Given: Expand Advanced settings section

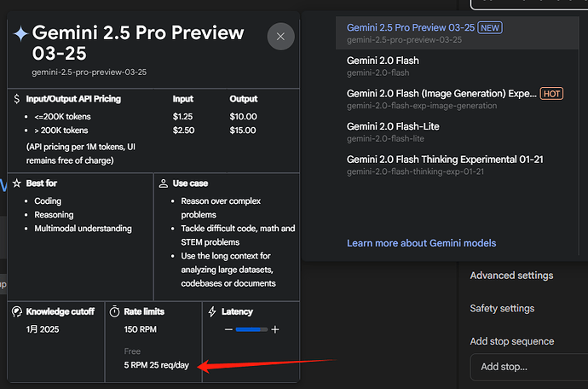Looking at the screenshot, I should (x=511, y=276).
